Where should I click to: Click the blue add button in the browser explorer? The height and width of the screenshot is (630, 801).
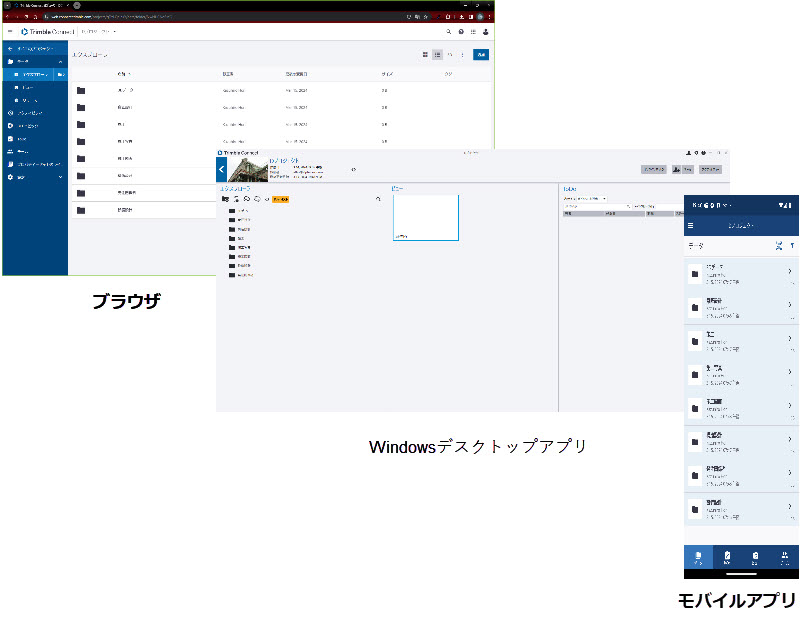(x=481, y=55)
